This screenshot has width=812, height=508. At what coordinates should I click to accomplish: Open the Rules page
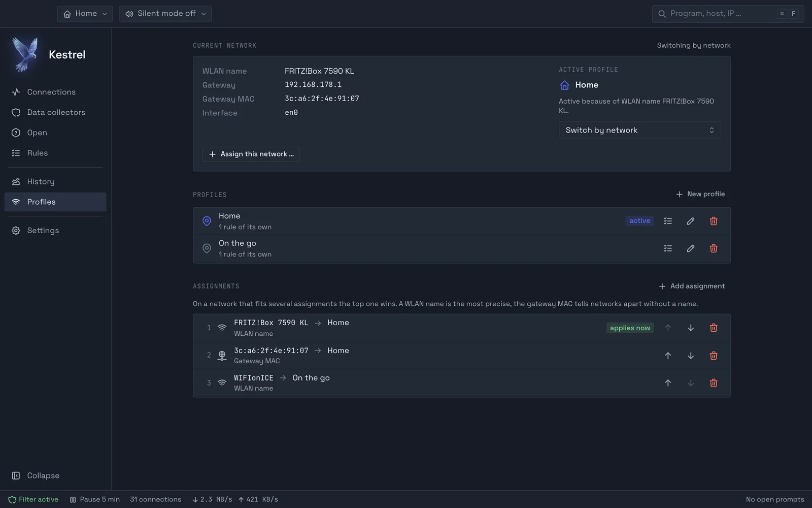pyautogui.click(x=55, y=153)
